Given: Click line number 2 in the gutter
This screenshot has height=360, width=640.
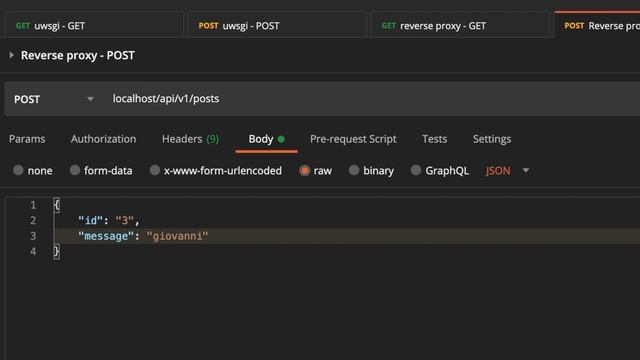Looking at the screenshot, I should pyautogui.click(x=33, y=221).
